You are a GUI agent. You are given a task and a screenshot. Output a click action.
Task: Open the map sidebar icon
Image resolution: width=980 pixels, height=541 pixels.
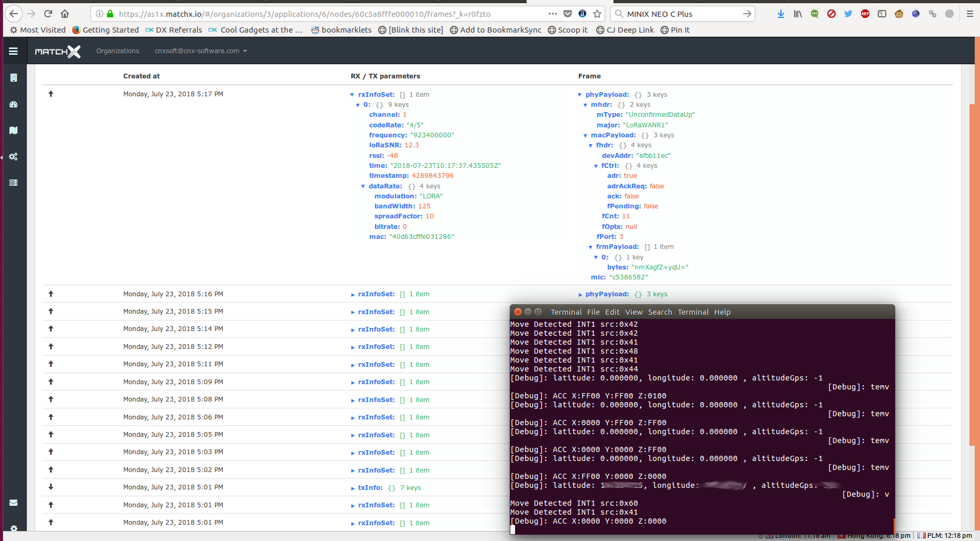click(14, 130)
